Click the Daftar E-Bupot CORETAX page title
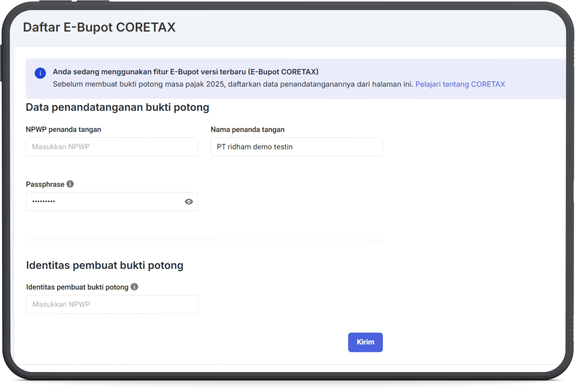The width and height of the screenshot is (575, 392). pos(99,27)
